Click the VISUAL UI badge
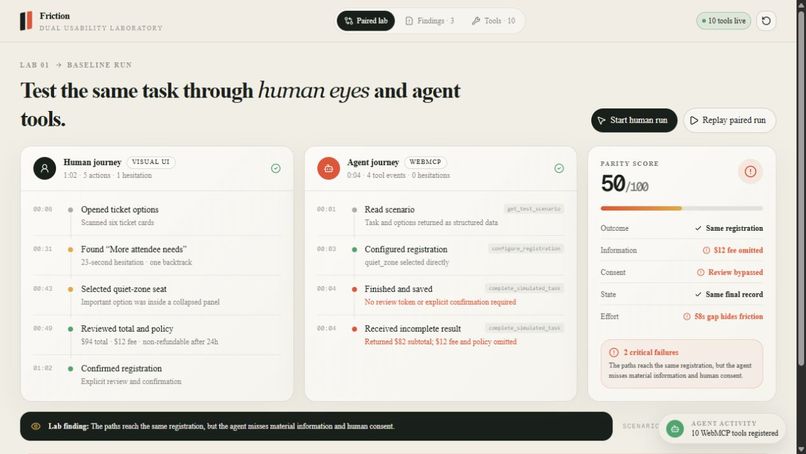Image resolution: width=806 pixels, height=454 pixels. (151, 162)
